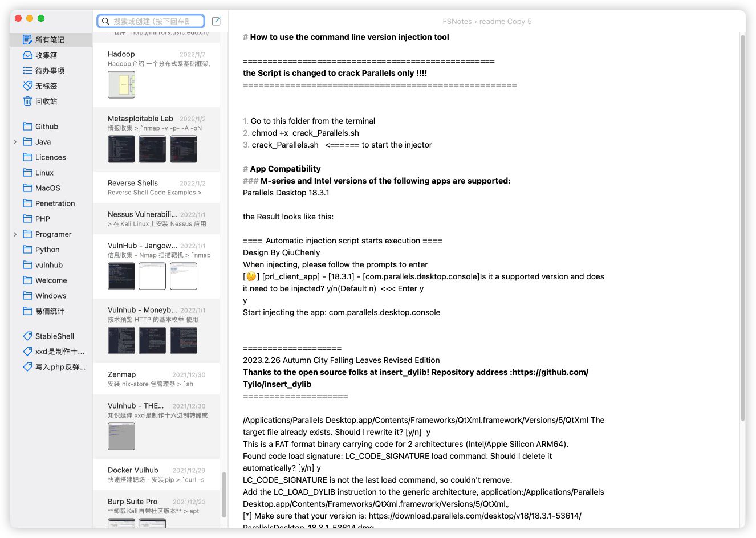756x538 pixels.
Task: Click the note list scrollbar
Action: tap(224, 494)
